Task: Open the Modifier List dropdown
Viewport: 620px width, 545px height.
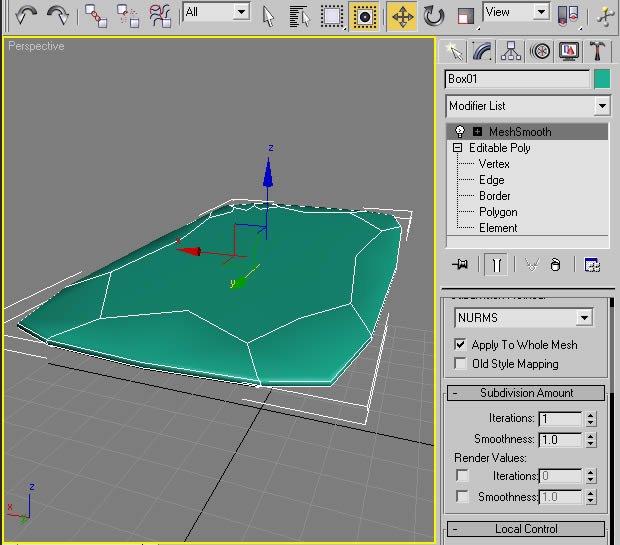Action: click(528, 106)
